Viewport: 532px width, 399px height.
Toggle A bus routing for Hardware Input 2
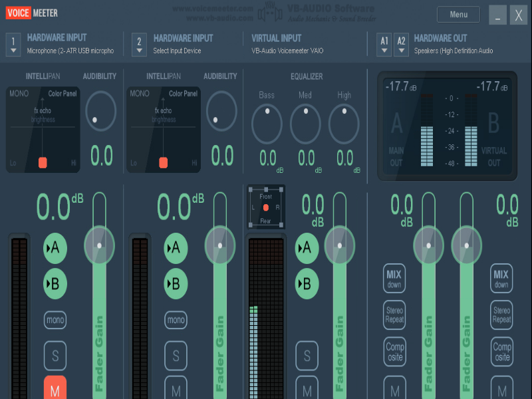coord(176,248)
